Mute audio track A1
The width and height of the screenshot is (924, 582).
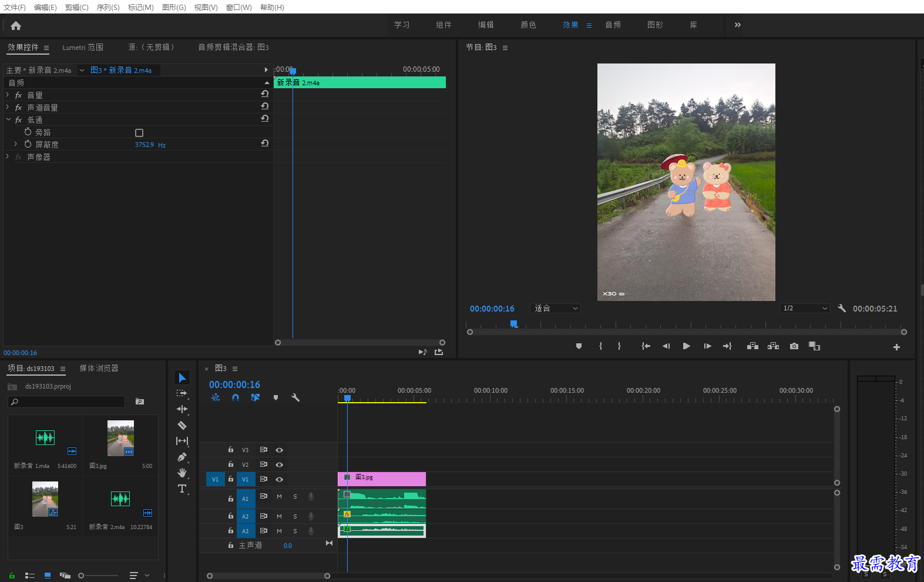click(x=279, y=497)
